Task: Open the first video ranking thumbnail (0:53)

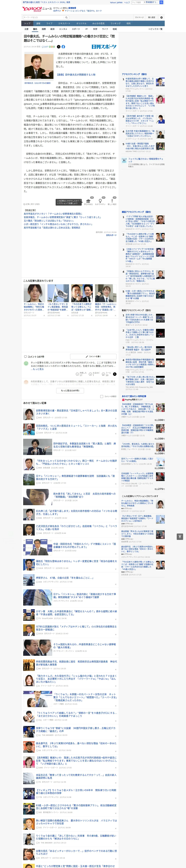Action: click(160, 318)
